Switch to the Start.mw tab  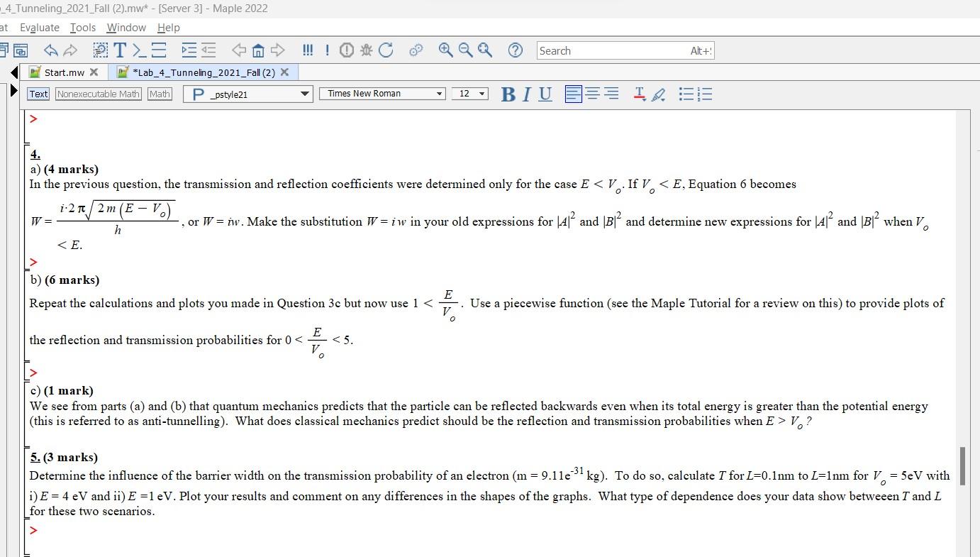coord(64,72)
